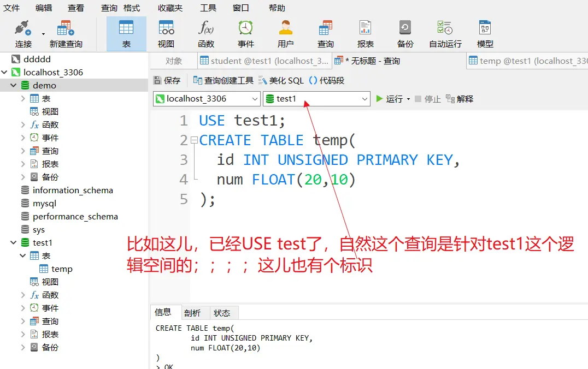
Task: Collapse the localhost_3306 connection node
Action: [4, 72]
